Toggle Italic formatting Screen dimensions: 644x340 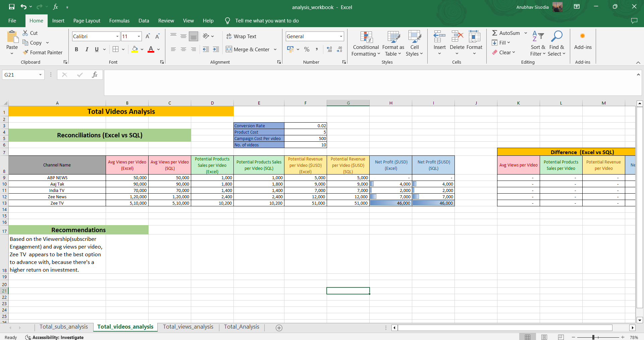(87, 49)
